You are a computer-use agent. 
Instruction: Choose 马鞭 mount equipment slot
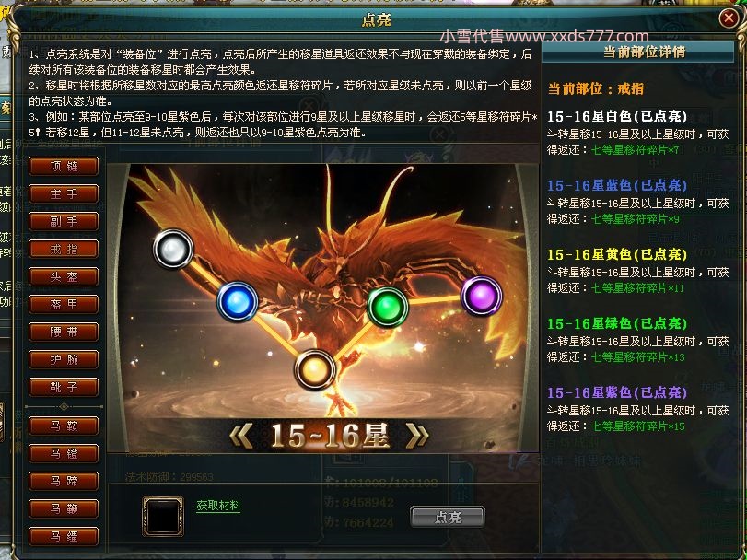click(64, 508)
